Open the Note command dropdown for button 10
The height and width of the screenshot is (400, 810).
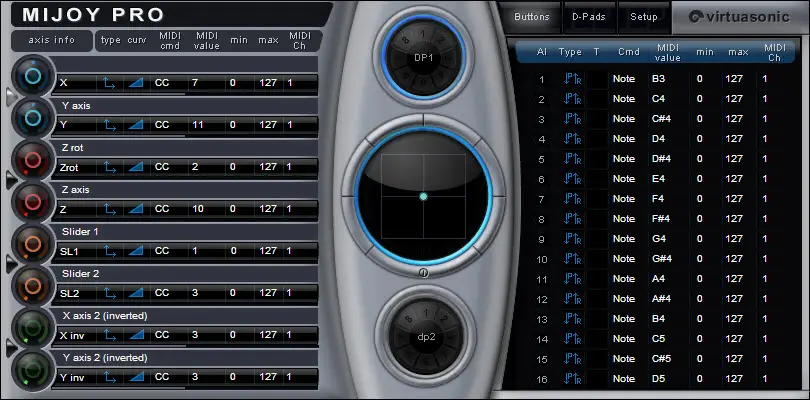(626, 259)
